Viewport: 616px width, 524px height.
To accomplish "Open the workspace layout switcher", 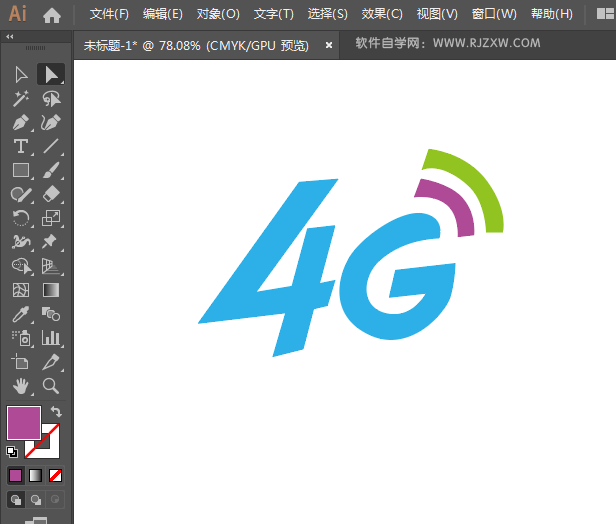I will (605, 14).
